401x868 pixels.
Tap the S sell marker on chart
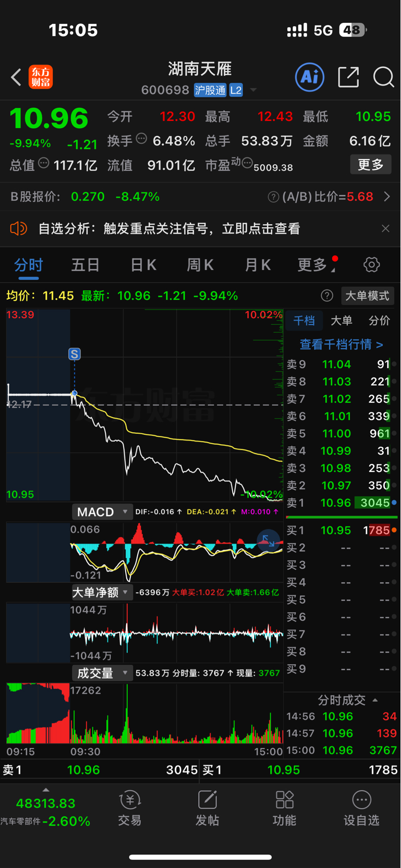tap(75, 354)
